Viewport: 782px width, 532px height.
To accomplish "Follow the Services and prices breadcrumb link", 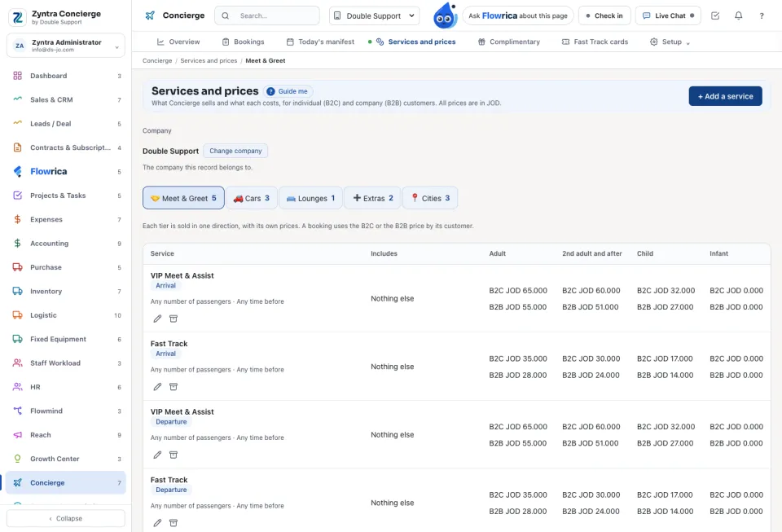I will [209, 61].
